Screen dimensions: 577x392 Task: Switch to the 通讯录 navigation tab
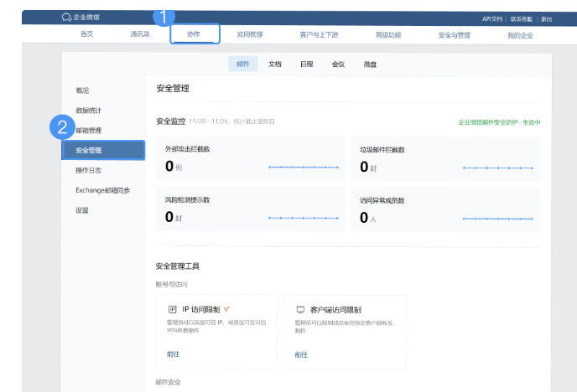pos(140,34)
